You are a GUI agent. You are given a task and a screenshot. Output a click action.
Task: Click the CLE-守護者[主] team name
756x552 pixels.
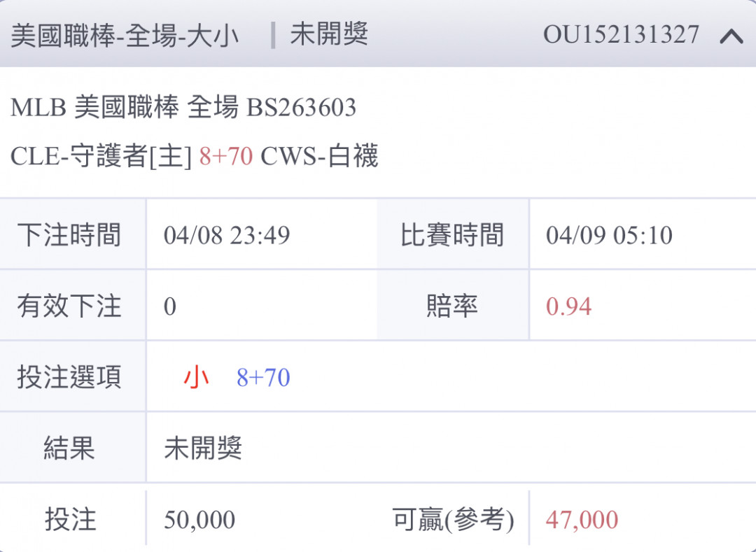pyautogui.click(x=101, y=156)
